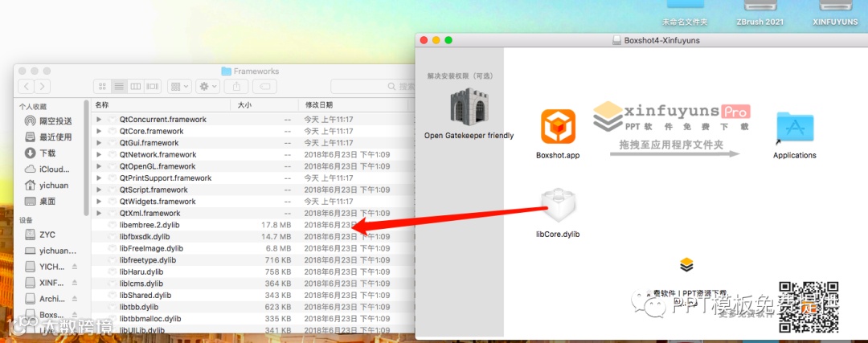
Task: Eject the Boxs... volume in sidebar
Action: 75,315
